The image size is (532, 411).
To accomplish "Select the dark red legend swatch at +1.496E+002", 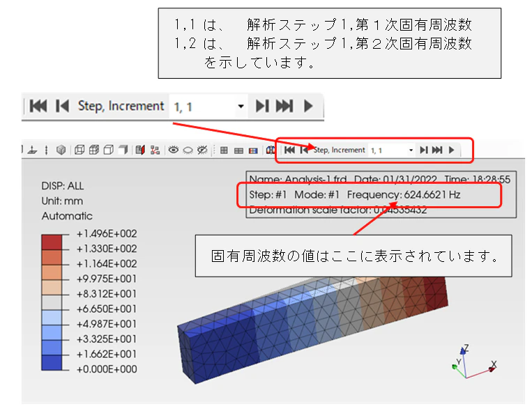I will tap(52, 242).
